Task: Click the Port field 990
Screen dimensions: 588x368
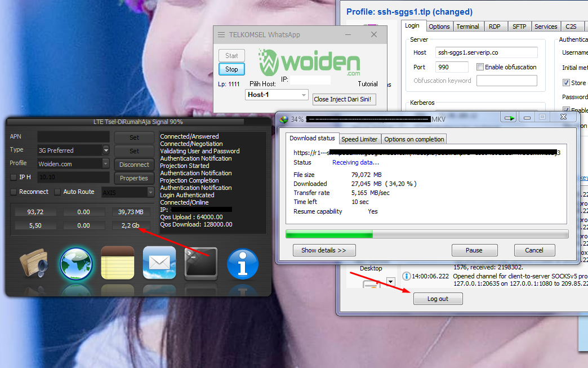Action: pyautogui.click(x=452, y=66)
